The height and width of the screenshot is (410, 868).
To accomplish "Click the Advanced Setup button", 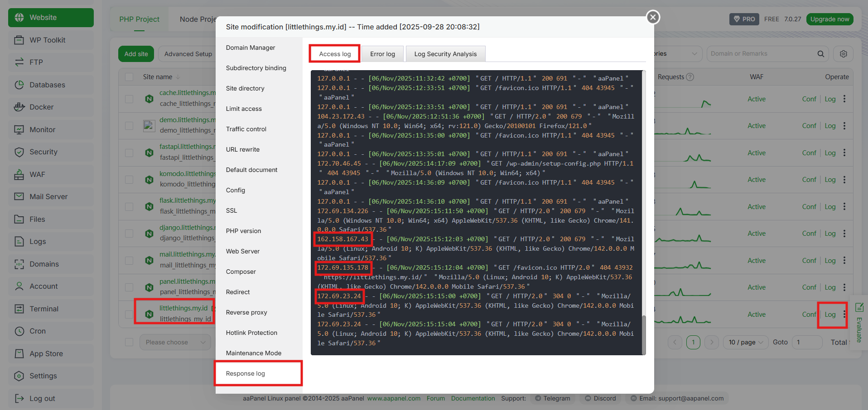I will tap(188, 54).
